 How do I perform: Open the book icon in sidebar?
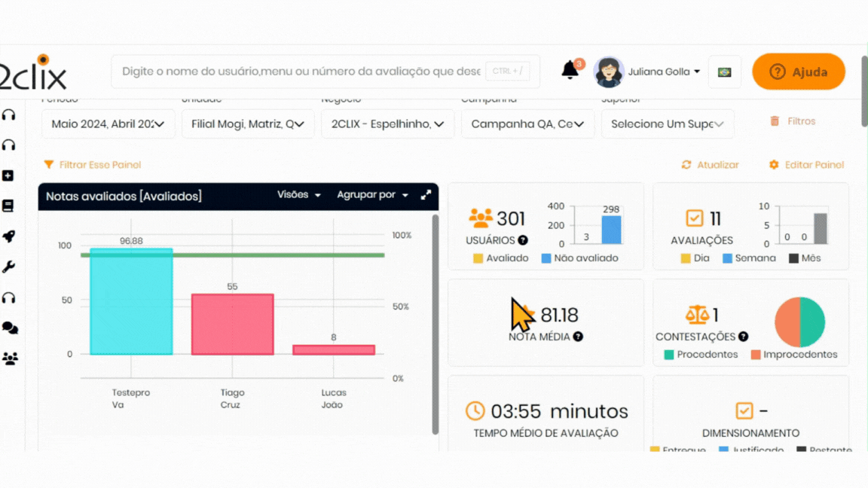[9, 206]
